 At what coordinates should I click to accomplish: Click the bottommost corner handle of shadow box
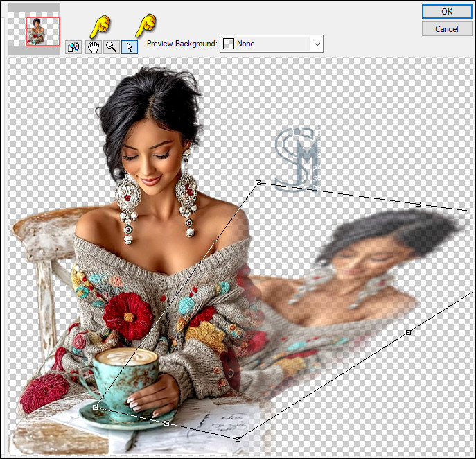[238, 440]
